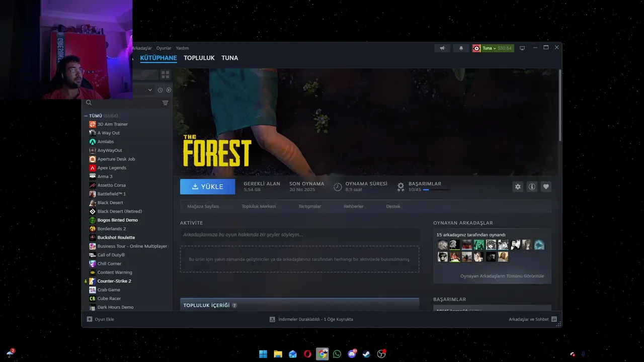Show ready-to-play games play icon

(x=169, y=90)
